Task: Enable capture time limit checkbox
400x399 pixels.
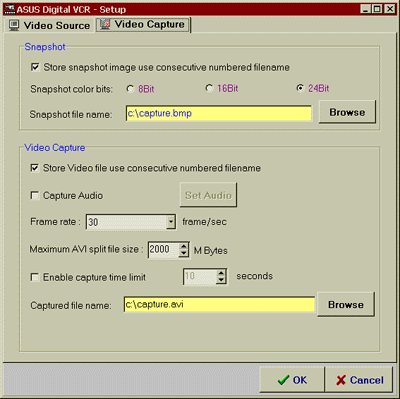Action: [35, 277]
